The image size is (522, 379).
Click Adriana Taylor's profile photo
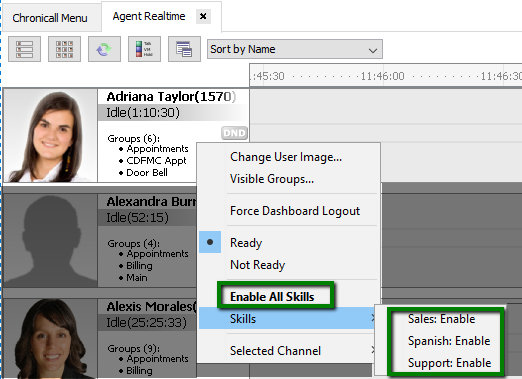pos(50,135)
